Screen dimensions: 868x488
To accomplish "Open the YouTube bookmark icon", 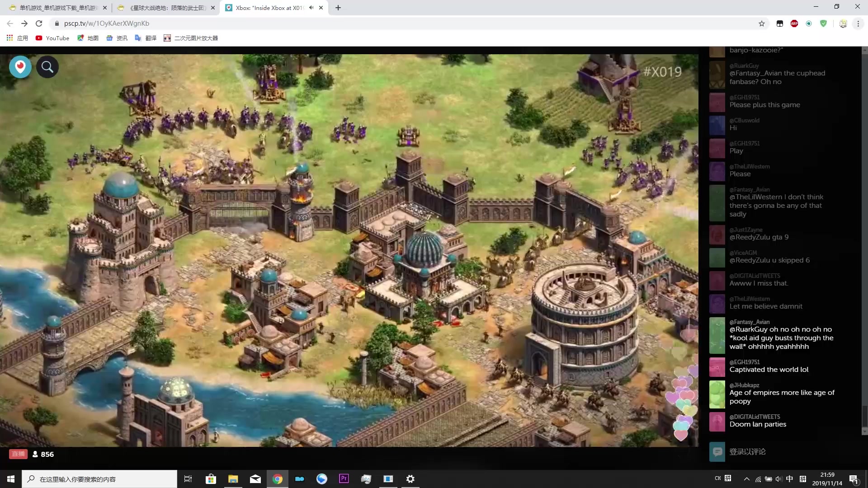I will pyautogui.click(x=39, y=38).
